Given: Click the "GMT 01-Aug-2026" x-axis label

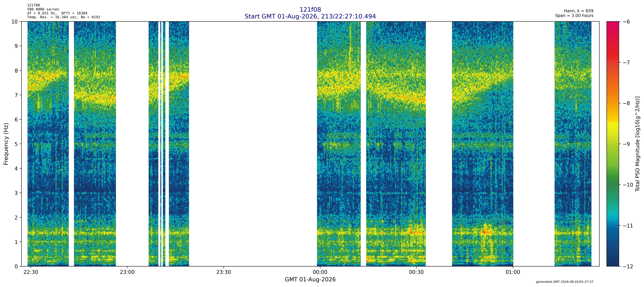Looking at the screenshot, I should (310, 280).
